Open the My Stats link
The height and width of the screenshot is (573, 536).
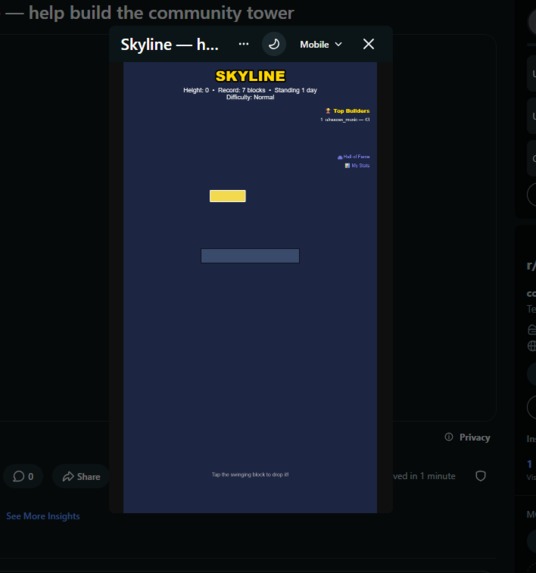pos(357,166)
